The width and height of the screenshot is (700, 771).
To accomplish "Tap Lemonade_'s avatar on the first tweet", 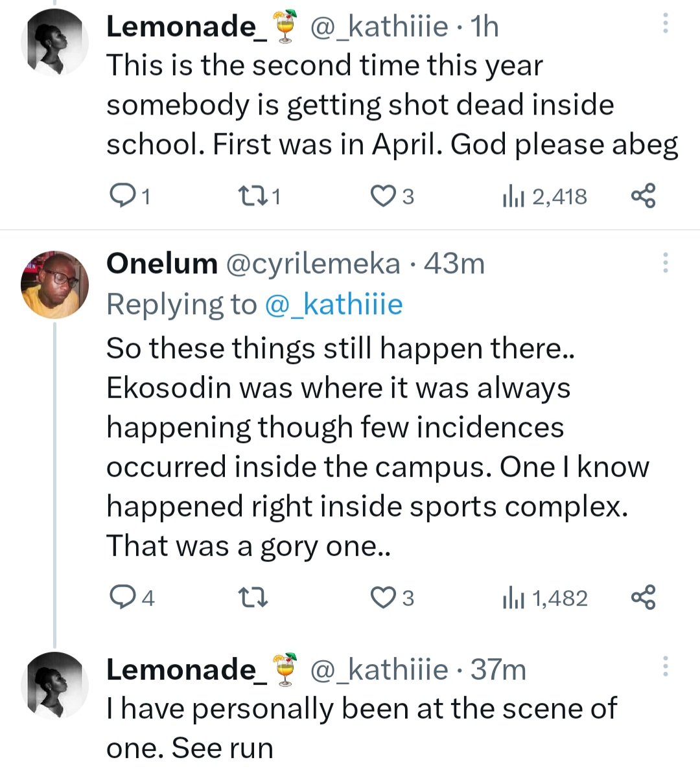I will point(54,43).
